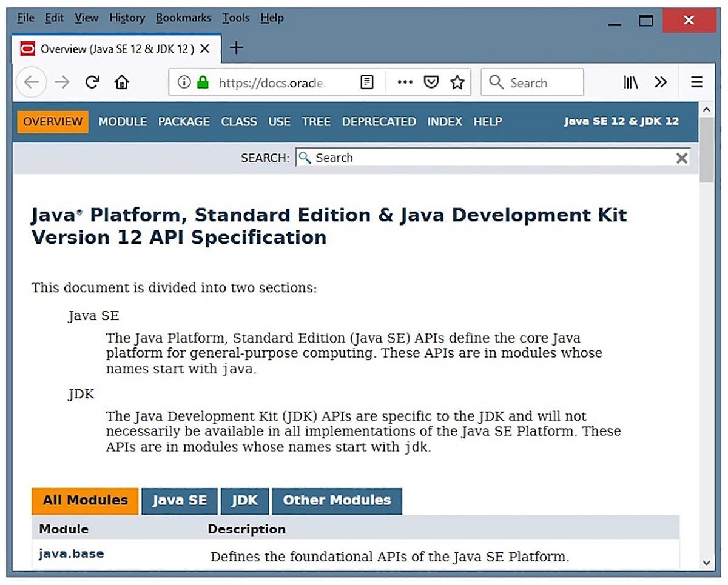Screen dimensions: 728x585
Task: Open the Bookmarks menu
Action: (184, 18)
